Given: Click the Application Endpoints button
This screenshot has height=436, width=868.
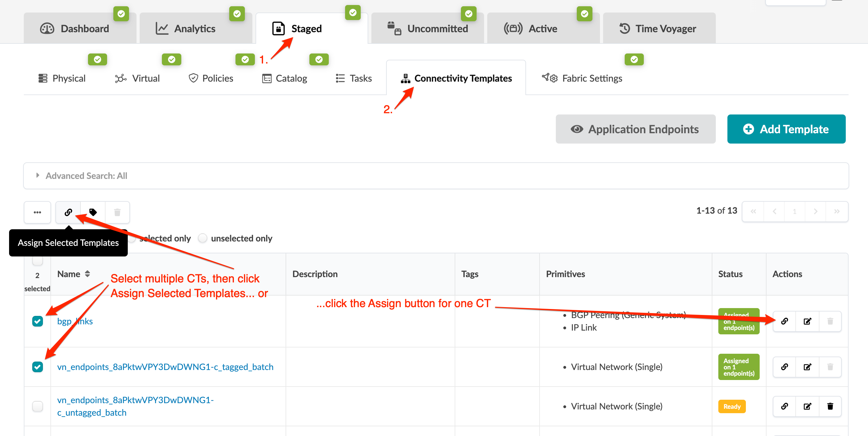Looking at the screenshot, I should coord(635,129).
